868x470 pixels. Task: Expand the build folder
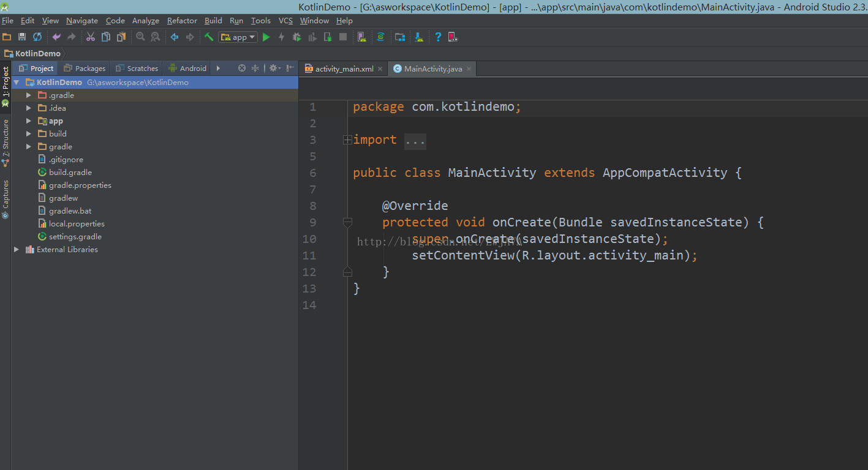(29, 133)
